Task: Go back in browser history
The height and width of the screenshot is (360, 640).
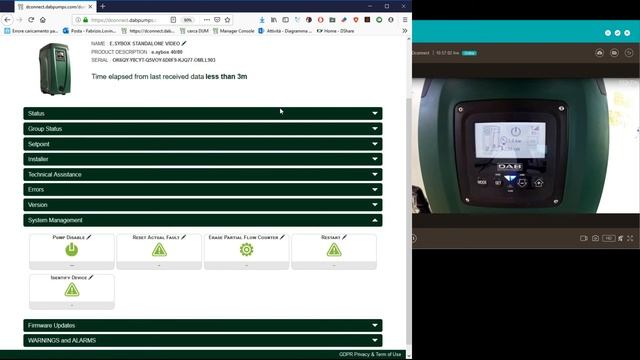Action: (x=7, y=20)
